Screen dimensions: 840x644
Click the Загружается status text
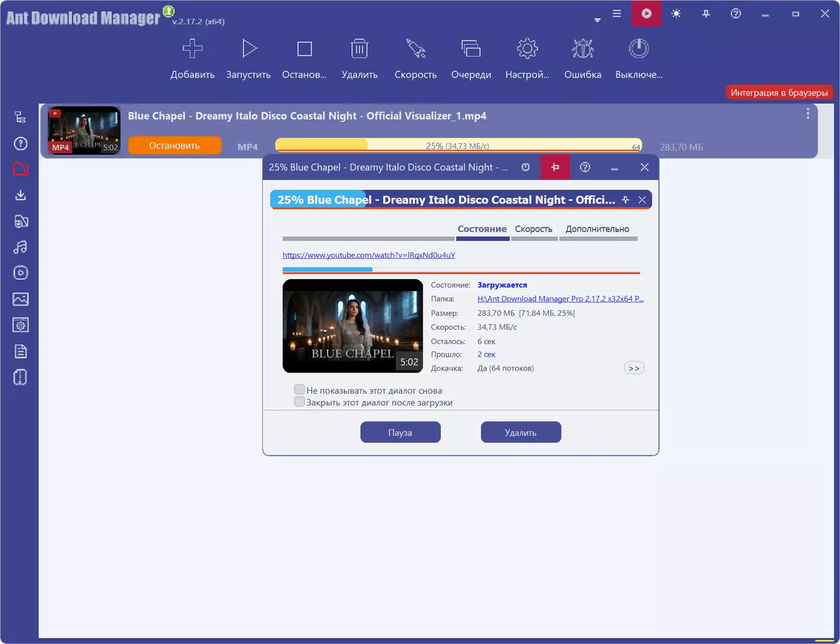click(502, 285)
